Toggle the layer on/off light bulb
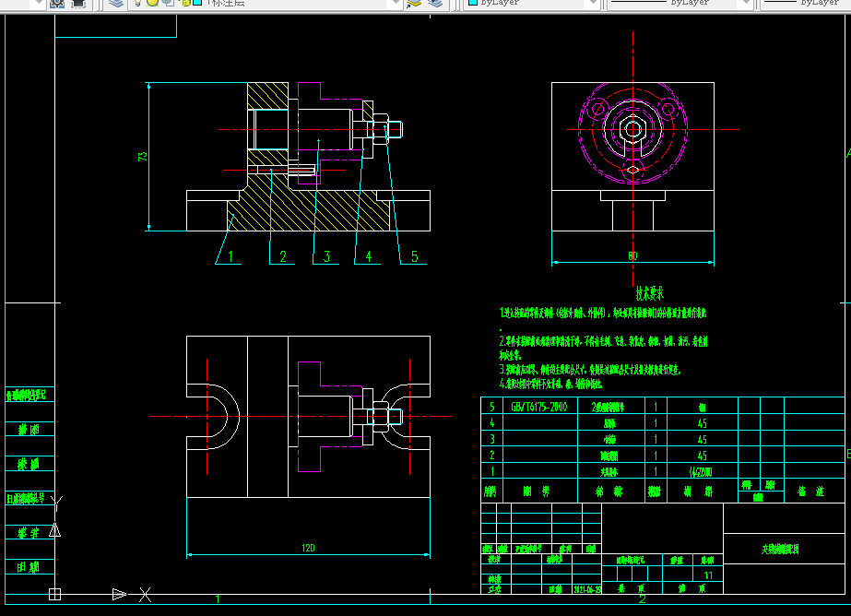The image size is (851, 616). [x=137, y=3]
